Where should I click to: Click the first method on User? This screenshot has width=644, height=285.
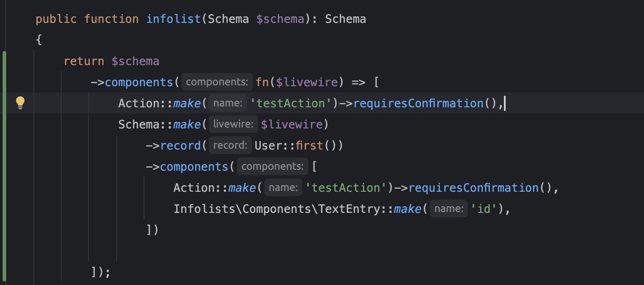pyautogui.click(x=309, y=146)
